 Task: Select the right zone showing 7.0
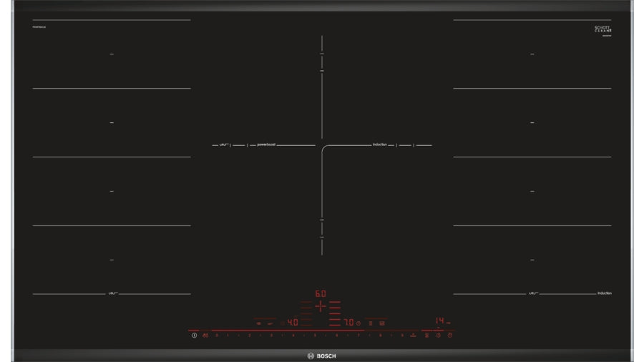[x=348, y=323]
